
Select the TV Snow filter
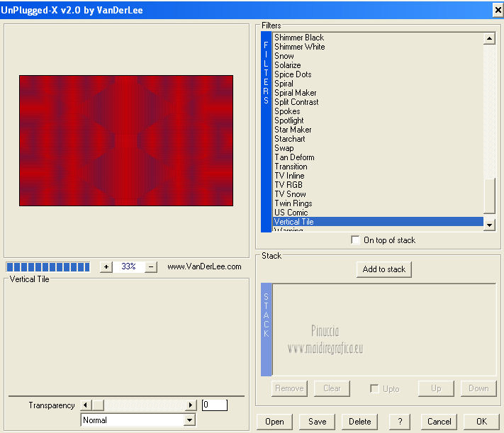378,194
